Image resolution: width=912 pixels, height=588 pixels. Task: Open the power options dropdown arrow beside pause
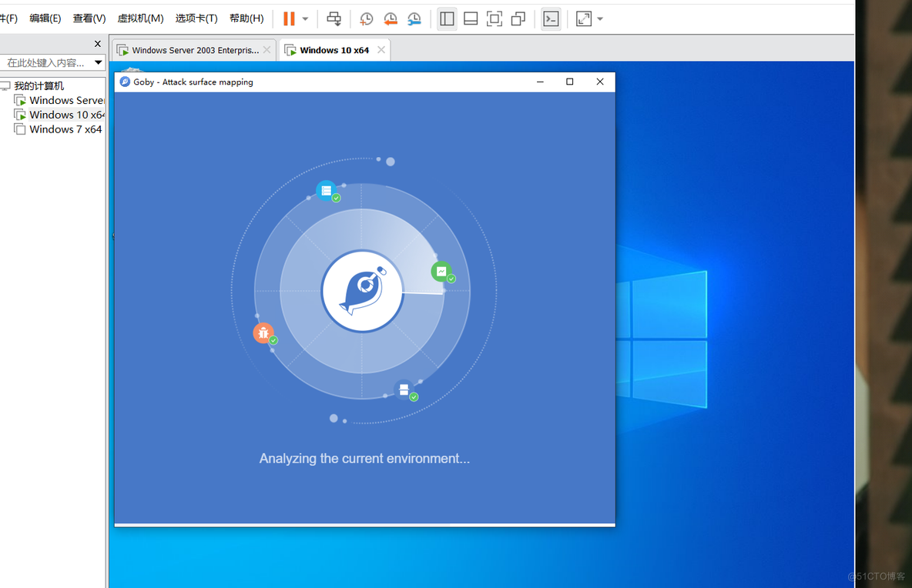click(305, 19)
